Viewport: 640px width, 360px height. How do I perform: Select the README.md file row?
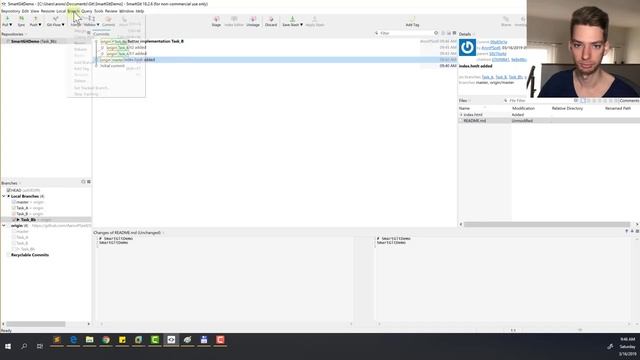(x=549, y=121)
